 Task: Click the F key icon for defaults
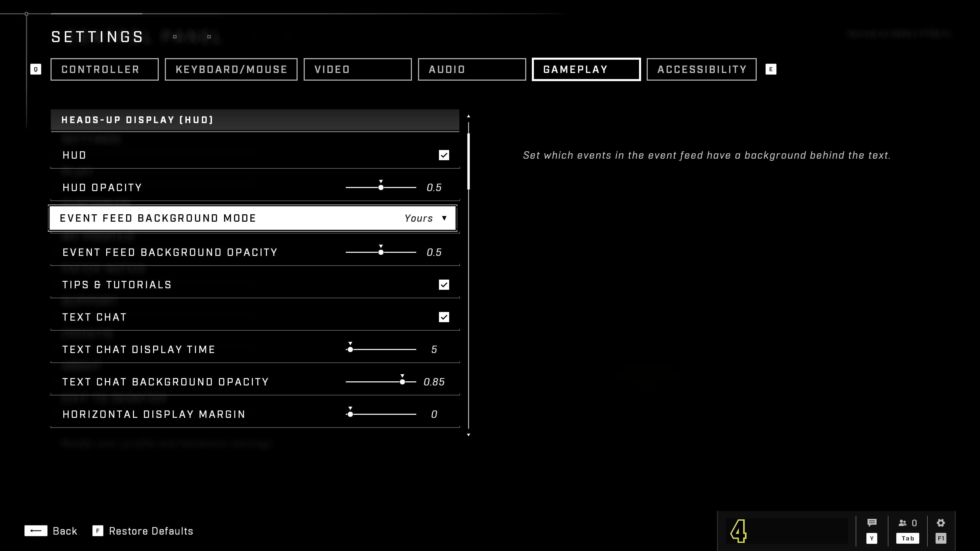(x=98, y=531)
